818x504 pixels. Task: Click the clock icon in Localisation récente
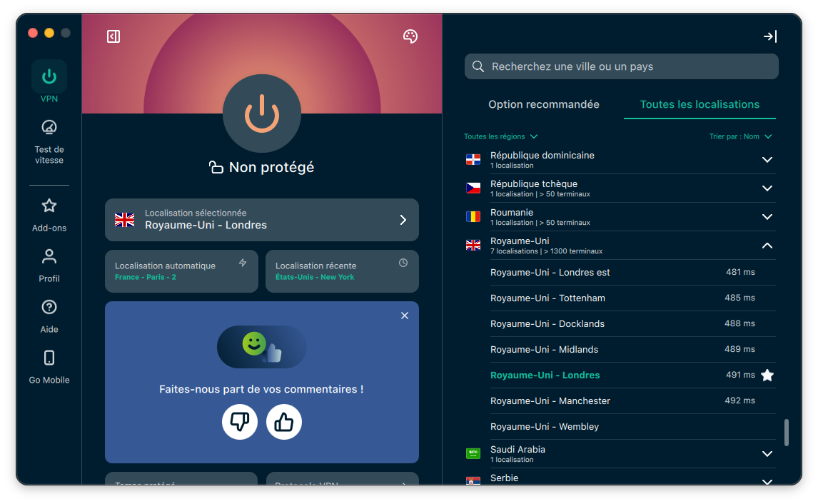pos(403,263)
